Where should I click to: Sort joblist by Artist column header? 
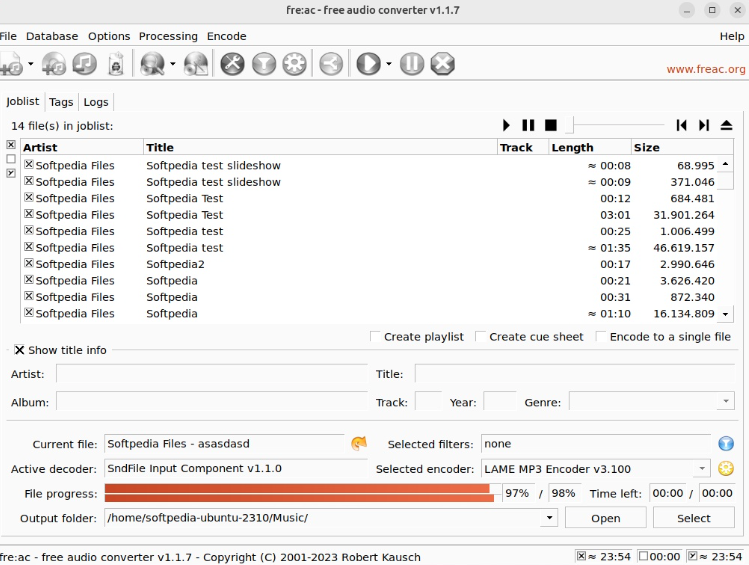(x=82, y=147)
